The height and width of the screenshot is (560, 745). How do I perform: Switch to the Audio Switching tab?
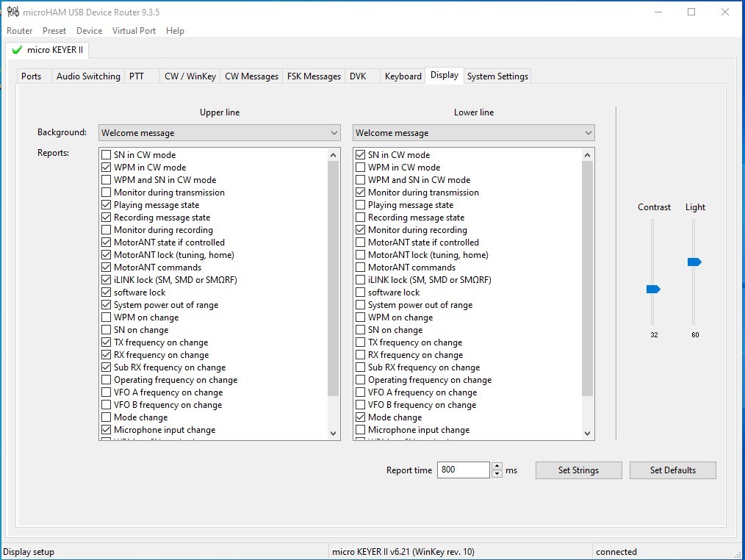pos(88,76)
